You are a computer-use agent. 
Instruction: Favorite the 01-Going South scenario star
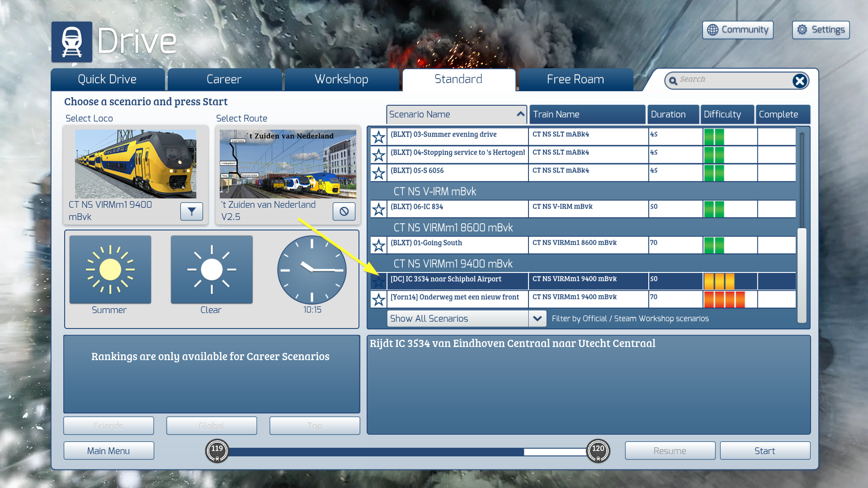pyautogui.click(x=379, y=245)
